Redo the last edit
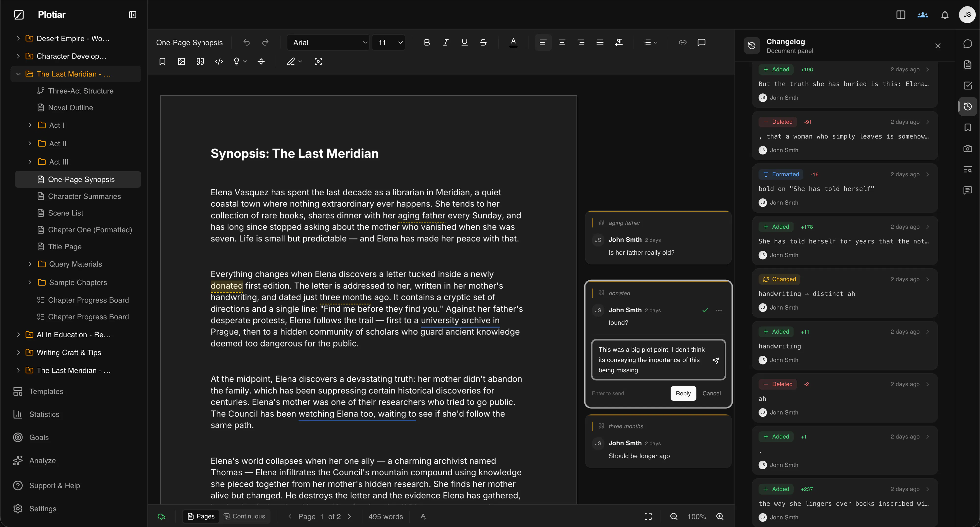 [265, 43]
